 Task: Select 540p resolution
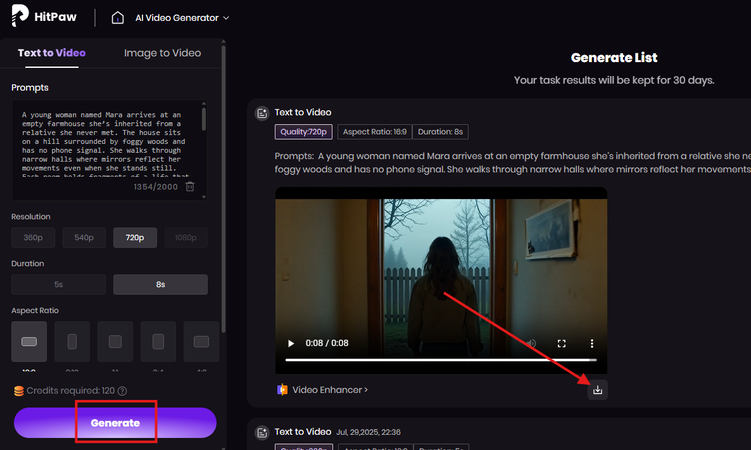[x=84, y=237]
